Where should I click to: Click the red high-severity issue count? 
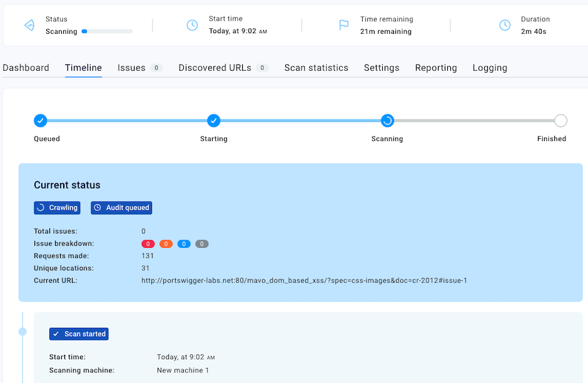tap(148, 243)
